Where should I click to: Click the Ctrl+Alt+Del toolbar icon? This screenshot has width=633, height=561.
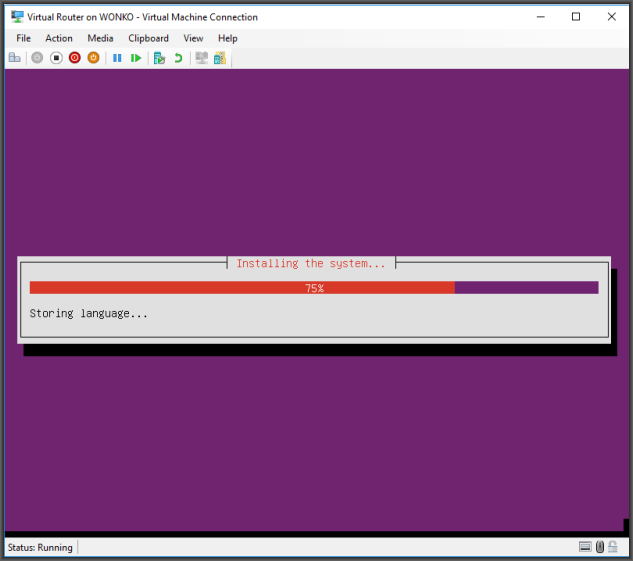click(x=15, y=58)
